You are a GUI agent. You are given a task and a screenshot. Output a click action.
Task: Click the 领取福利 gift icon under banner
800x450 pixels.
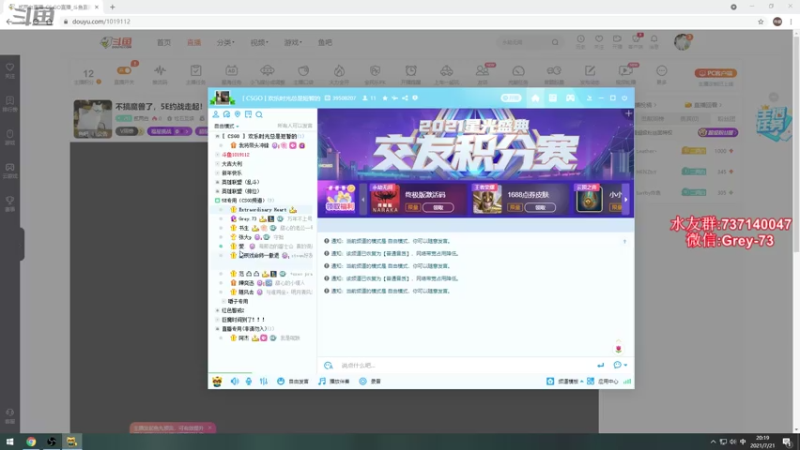(x=340, y=198)
